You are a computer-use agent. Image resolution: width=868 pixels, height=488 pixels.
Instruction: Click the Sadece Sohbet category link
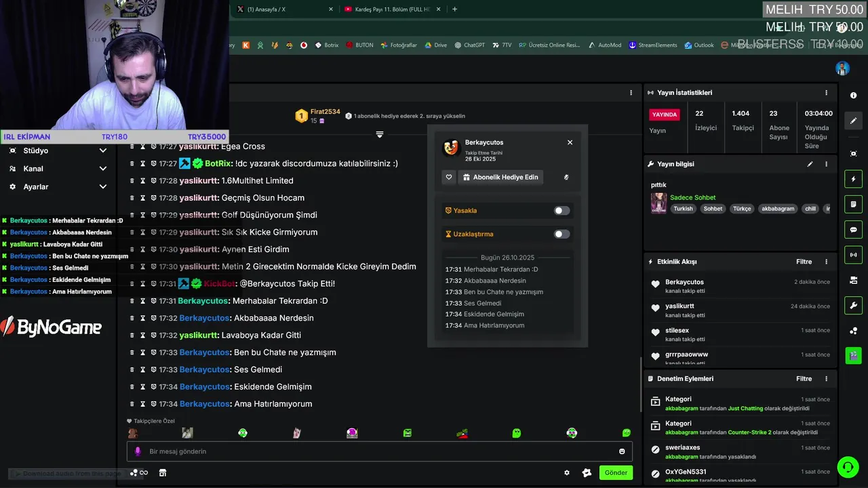point(692,198)
